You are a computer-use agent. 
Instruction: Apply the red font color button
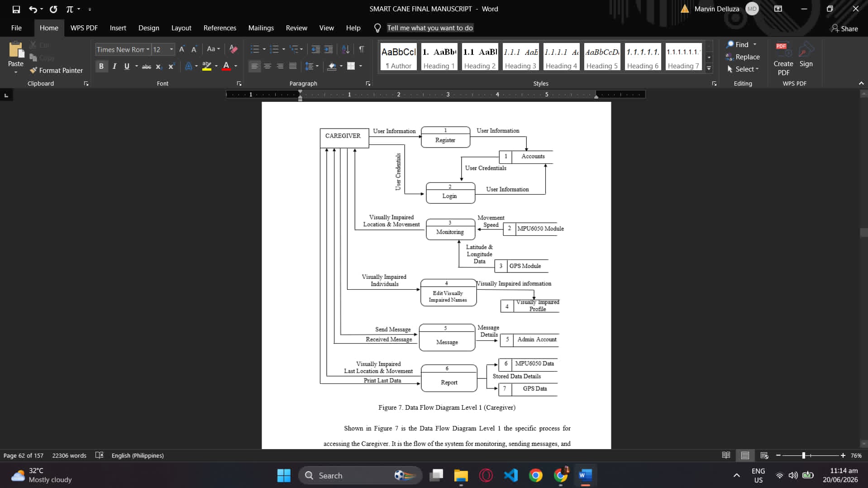[226, 66]
